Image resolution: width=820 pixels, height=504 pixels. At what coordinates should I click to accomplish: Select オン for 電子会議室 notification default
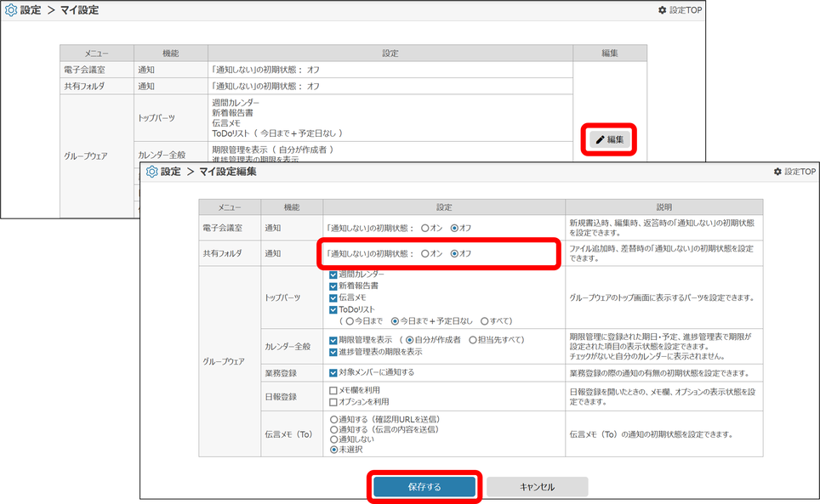[x=425, y=228]
